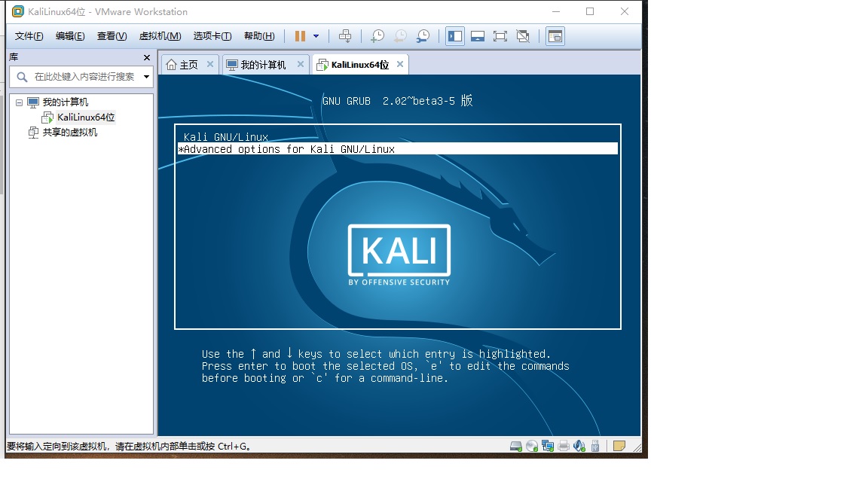Screen dimensions: 868x488
Task: Open the 帮助(H) menu
Action: click(259, 36)
